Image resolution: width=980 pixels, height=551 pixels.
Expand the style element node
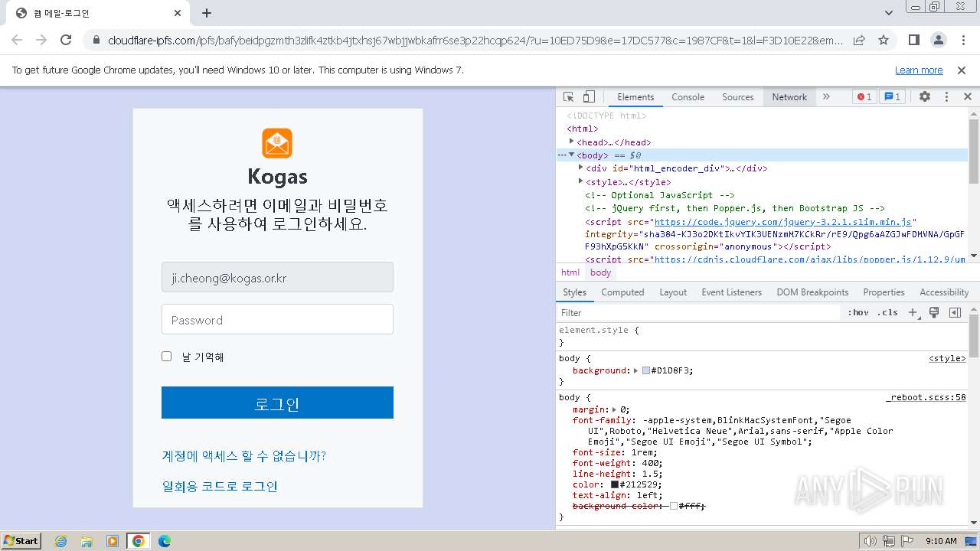coord(580,181)
